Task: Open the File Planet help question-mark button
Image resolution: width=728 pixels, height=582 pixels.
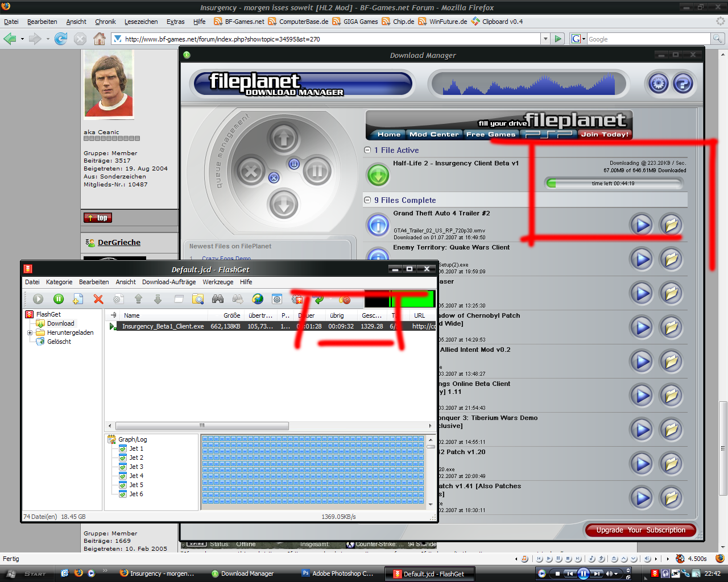Action: pos(682,84)
